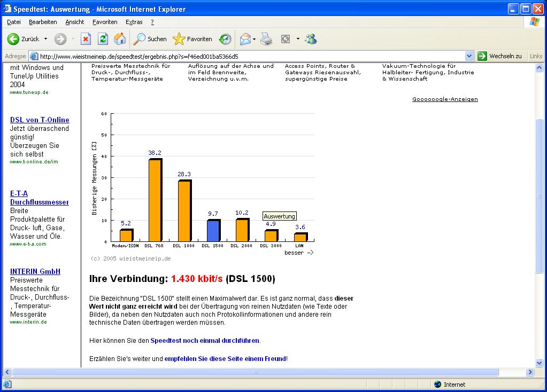Click the horizontal scrollbar left arrow
The width and height of the screenshot is (547, 392).
pos(7,372)
